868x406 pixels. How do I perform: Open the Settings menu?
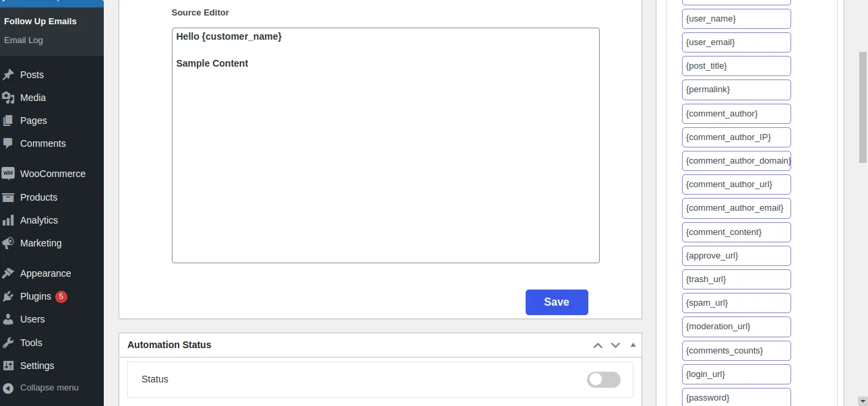[37, 366]
